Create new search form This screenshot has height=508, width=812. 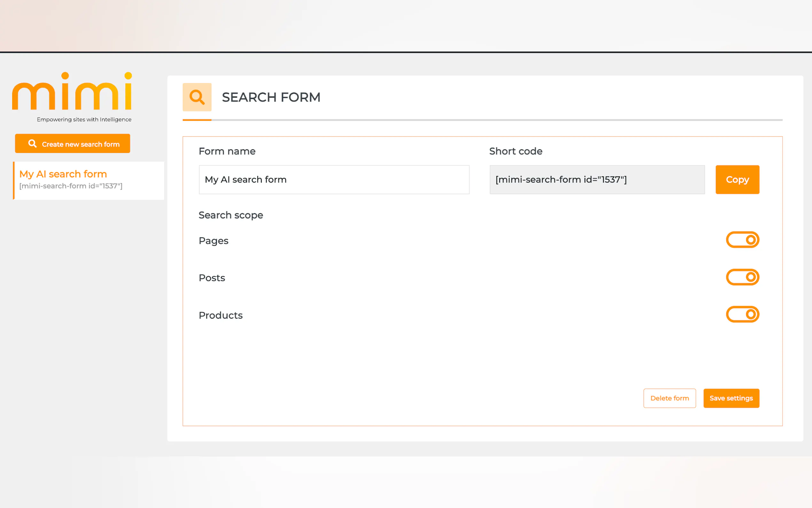73,144
